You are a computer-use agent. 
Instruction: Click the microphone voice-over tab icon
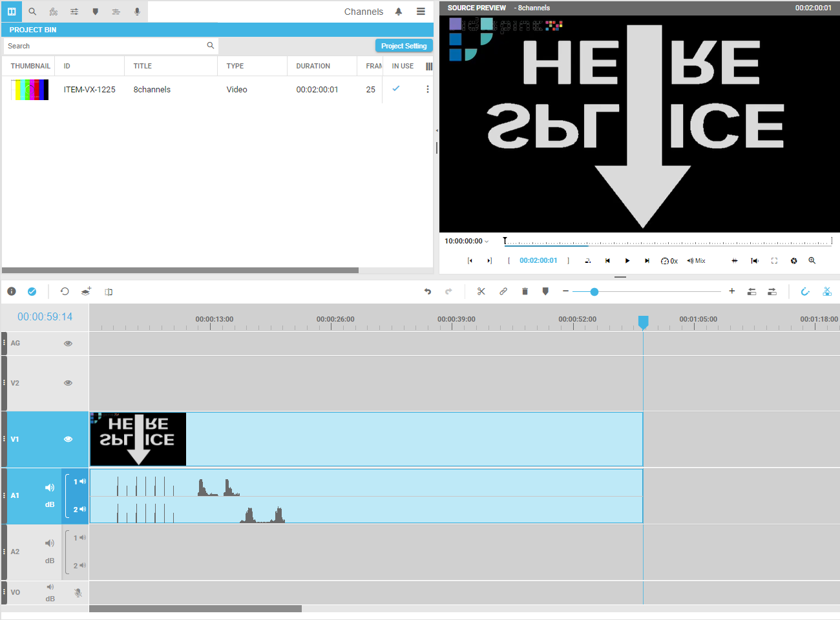click(x=137, y=12)
